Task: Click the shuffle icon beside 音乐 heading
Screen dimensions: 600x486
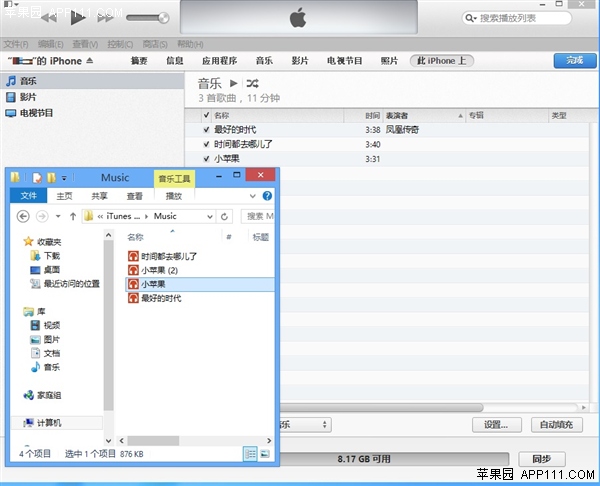Action: [253, 83]
